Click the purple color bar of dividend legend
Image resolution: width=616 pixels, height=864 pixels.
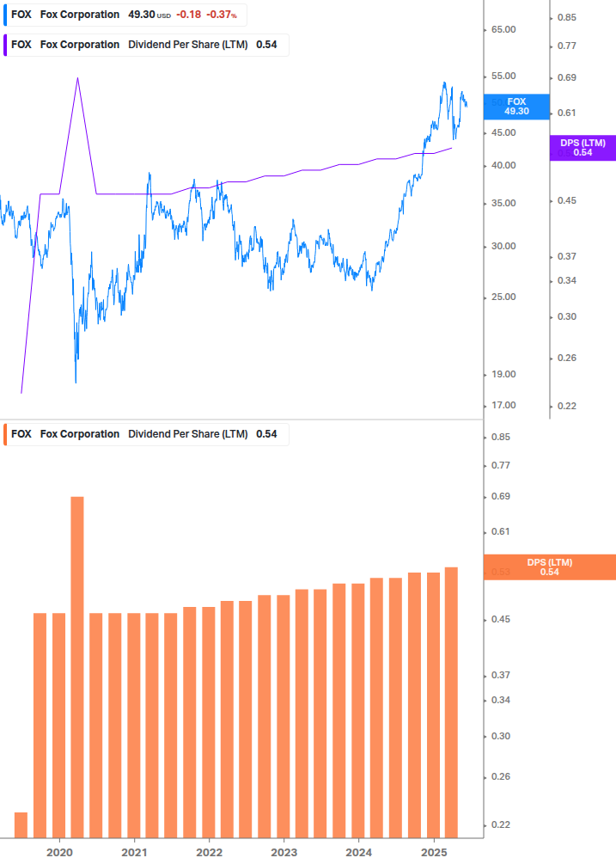coord(5,46)
